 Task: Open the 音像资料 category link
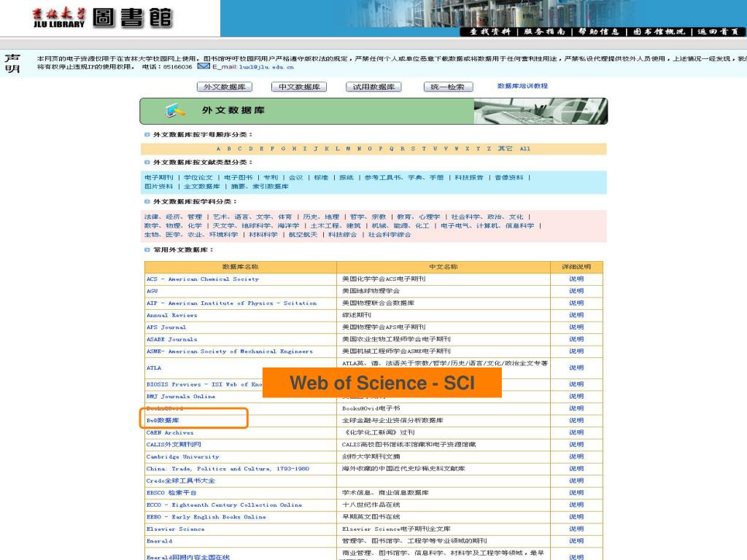pos(508,177)
